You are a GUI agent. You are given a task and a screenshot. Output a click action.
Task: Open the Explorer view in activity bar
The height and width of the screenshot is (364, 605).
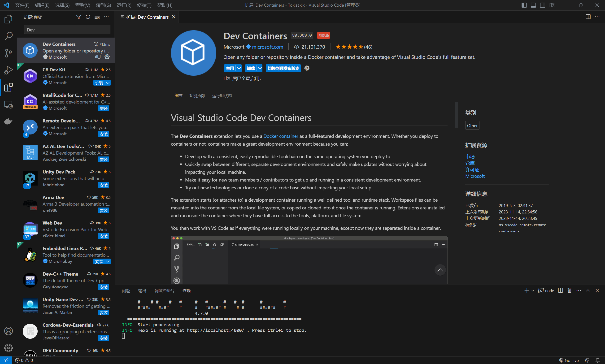click(x=8, y=19)
